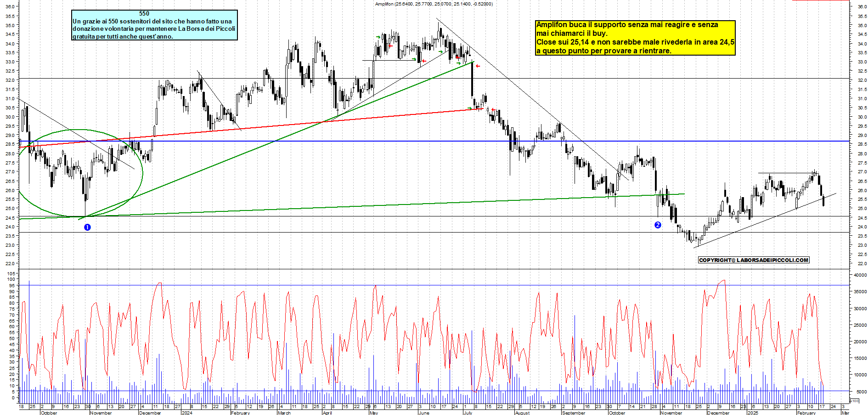
Task: Click the 10000 volume axis label
Action: pyautogui.click(x=860, y=375)
